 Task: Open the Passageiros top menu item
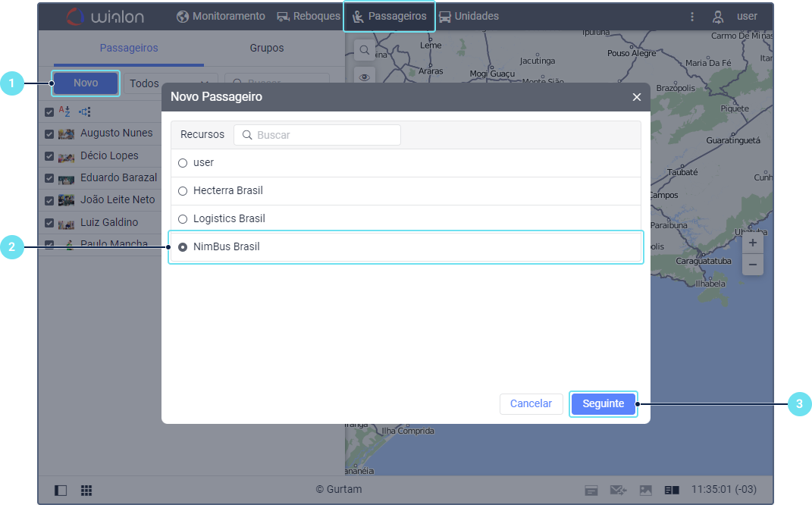(390, 17)
